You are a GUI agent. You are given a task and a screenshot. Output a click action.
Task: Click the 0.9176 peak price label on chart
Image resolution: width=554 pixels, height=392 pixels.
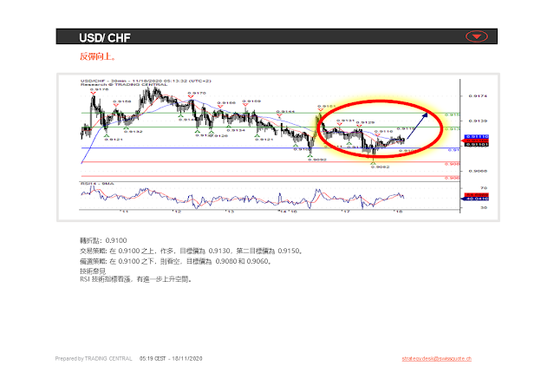[100, 89]
